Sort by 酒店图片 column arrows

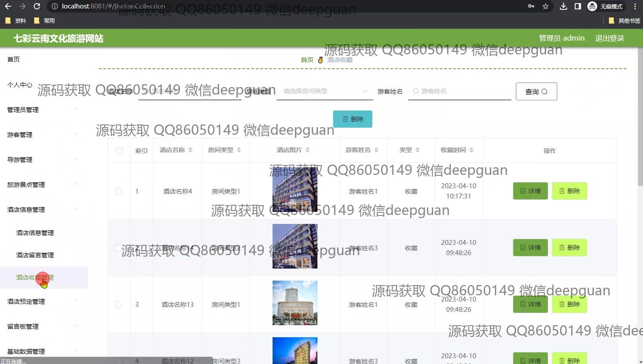tap(307, 150)
